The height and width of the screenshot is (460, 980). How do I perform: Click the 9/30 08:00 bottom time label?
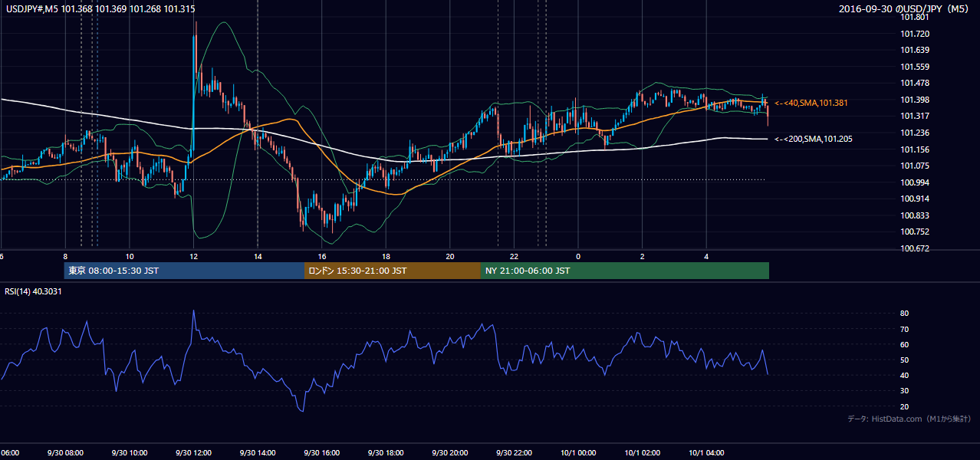click(65, 453)
